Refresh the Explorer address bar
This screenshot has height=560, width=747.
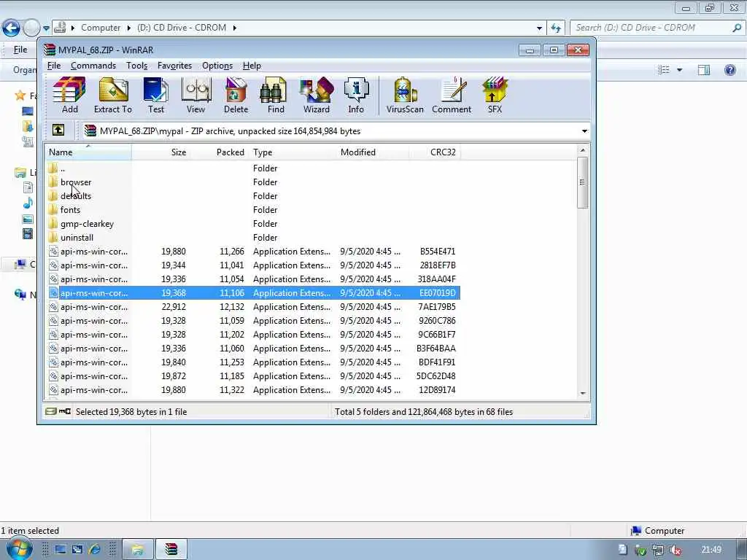coord(556,28)
